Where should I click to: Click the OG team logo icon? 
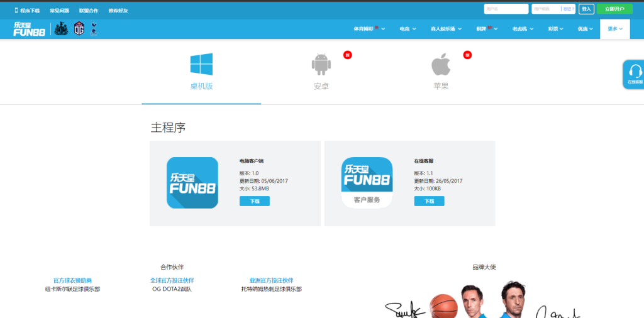pos(79,29)
